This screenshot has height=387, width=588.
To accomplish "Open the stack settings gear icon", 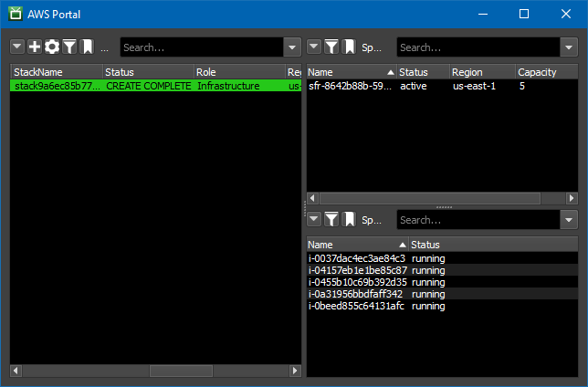I will pyautogui.click(x=52, y=47).
